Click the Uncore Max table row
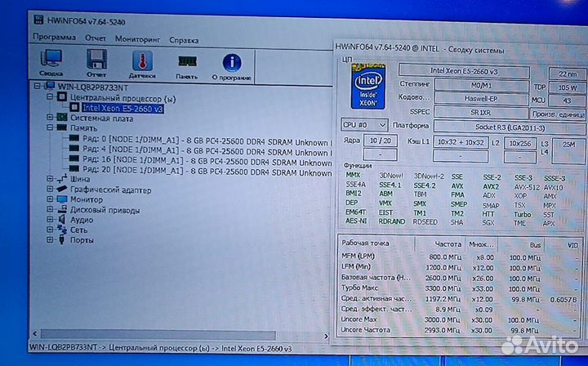The image size is (588, 366). coord(460,320)
